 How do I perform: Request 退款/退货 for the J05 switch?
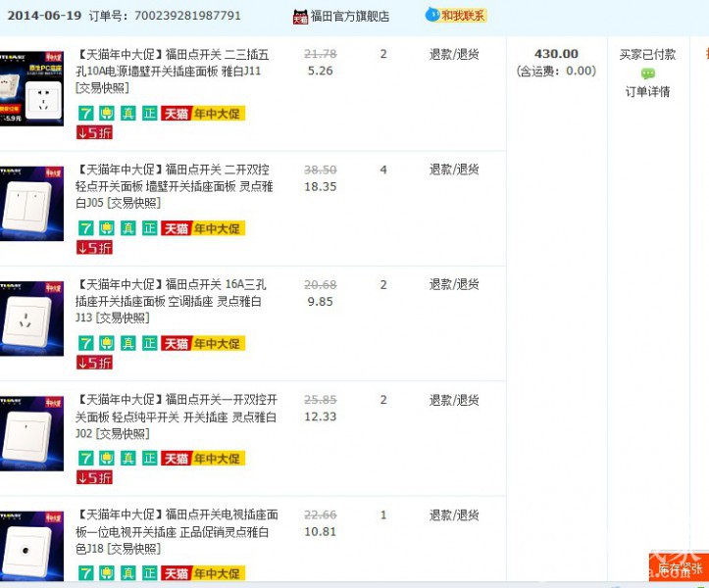coord(454,170)
